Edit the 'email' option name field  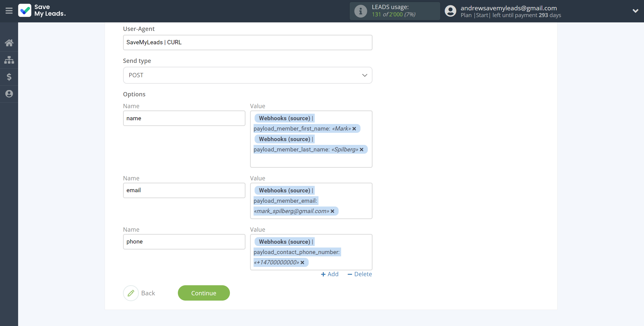(x=184, y=190)
